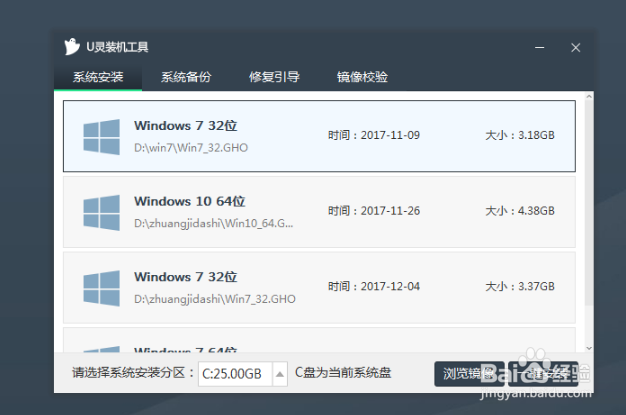Click path D:\zhuangjidashi\Win10_64.G...
Viewport: 626px width, 415px height.
click(214, 223)
